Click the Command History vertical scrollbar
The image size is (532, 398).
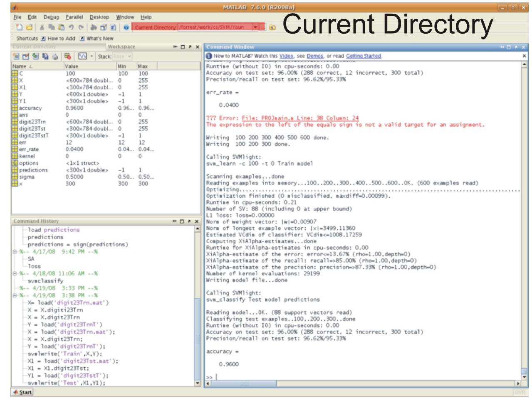(x=197, y=306)
